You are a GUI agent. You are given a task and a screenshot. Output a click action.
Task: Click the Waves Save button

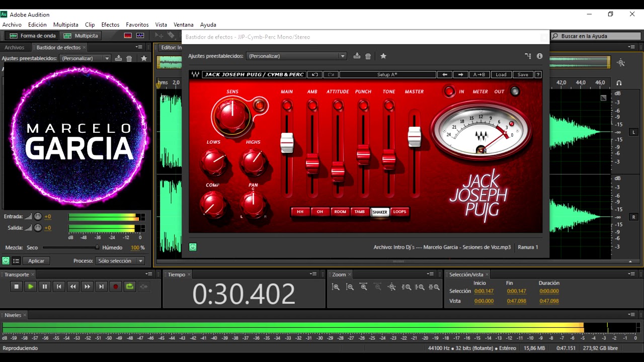click(x=523, y=74)
